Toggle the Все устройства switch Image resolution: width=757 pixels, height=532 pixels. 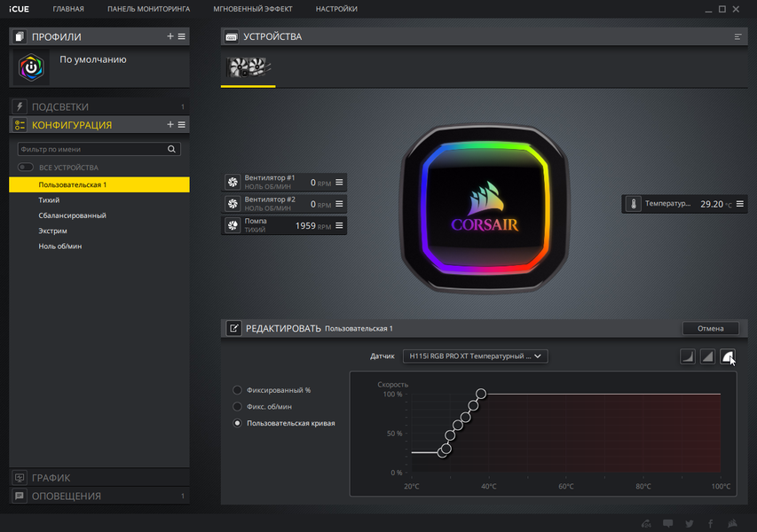pyautogui.click(x=26, y=168)
